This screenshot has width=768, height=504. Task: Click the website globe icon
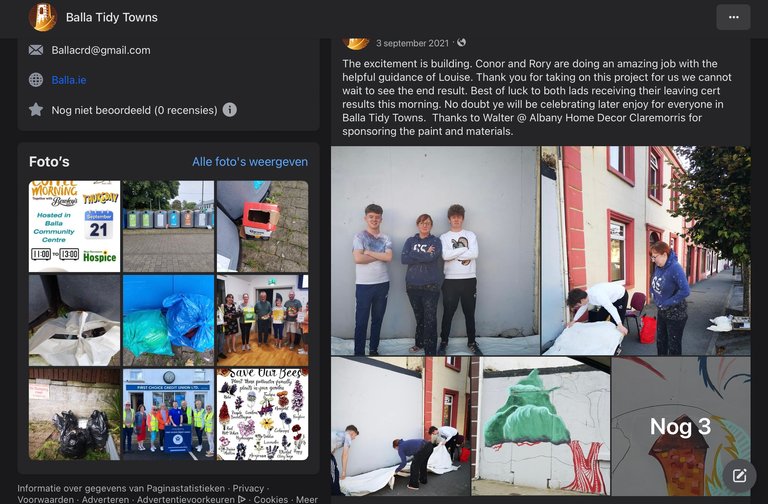coord(36,80)
